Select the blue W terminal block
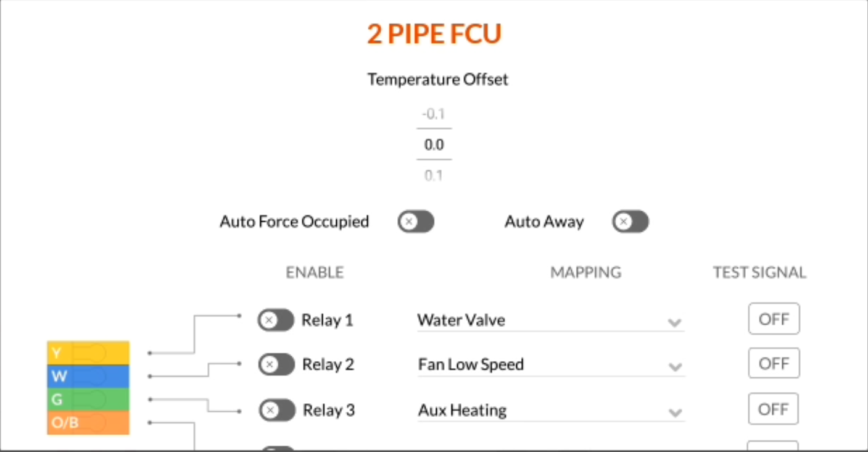This screenshot has width=868, height=452. 88,376
